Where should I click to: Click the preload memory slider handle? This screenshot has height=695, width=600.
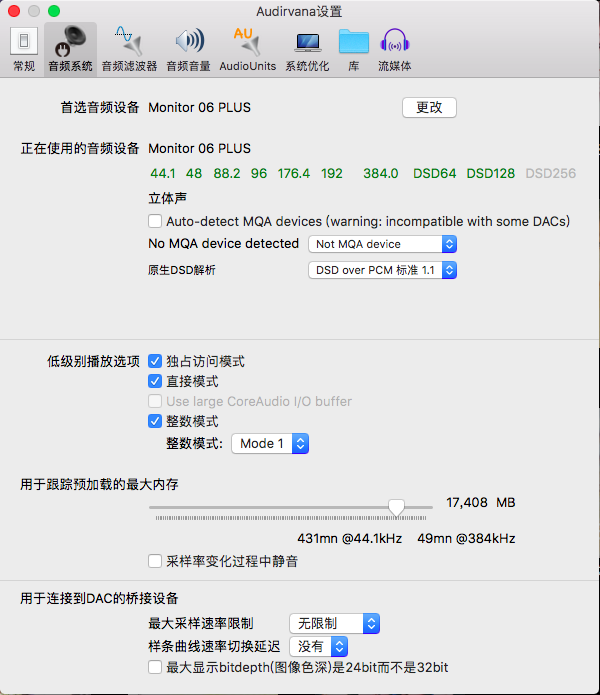point(397,508)
